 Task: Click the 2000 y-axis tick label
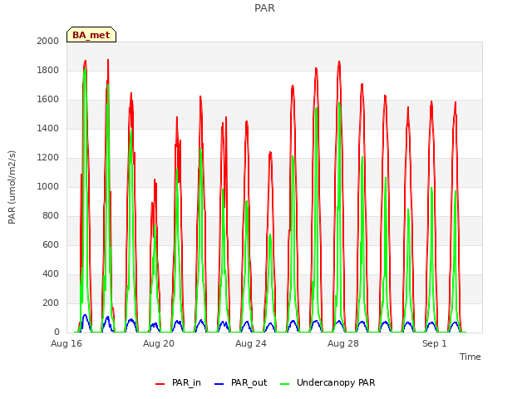48,41
